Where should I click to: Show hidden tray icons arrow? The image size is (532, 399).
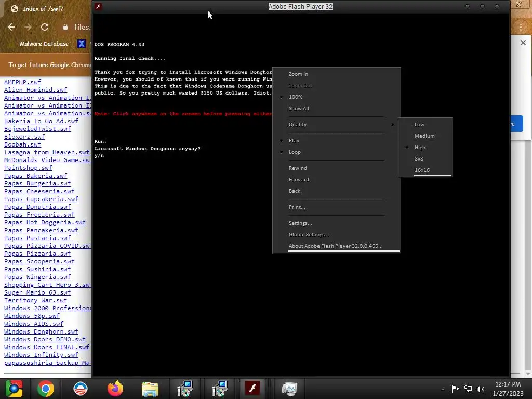[x=443, y=389]
